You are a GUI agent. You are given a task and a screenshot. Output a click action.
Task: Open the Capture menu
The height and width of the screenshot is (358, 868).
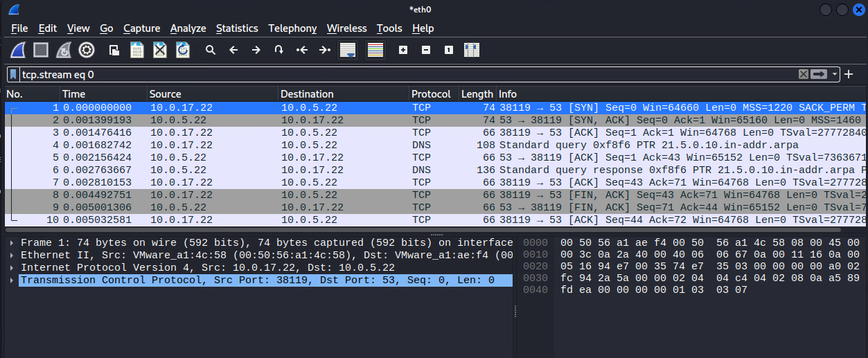point(142,28)
